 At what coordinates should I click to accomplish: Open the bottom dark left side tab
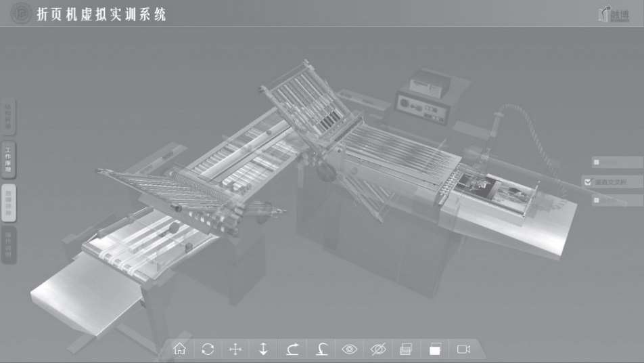pos(8,245)
